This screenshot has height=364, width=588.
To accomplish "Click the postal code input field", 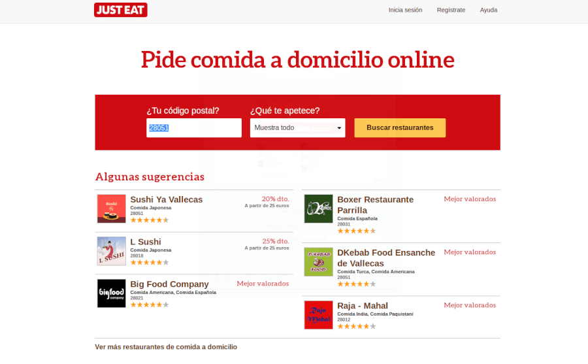I will pyautogui.click(x=194, y=128).
